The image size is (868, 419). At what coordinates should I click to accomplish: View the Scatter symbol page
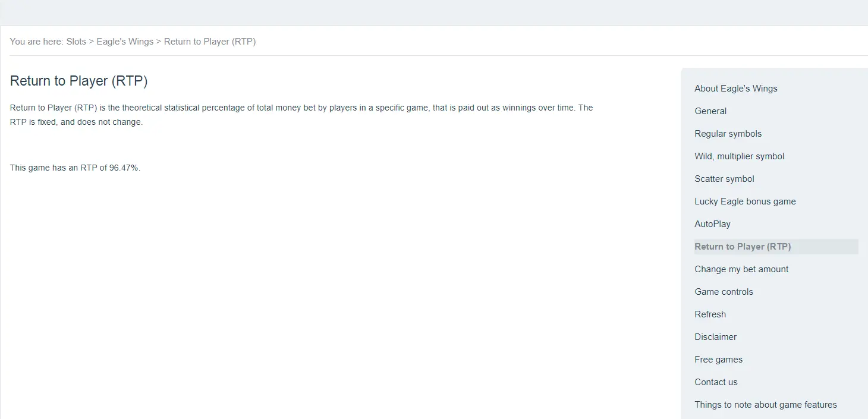click(x=724, y=179)
